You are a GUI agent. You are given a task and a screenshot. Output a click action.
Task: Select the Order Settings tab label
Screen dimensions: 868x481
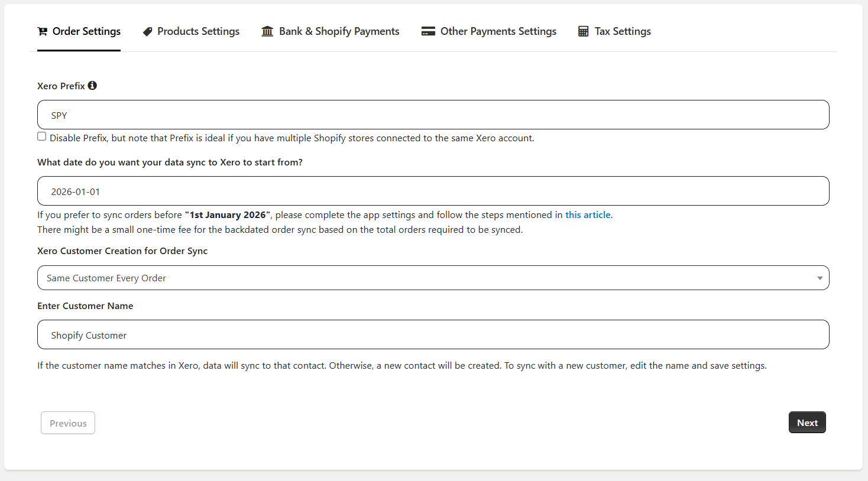[86, 31]
